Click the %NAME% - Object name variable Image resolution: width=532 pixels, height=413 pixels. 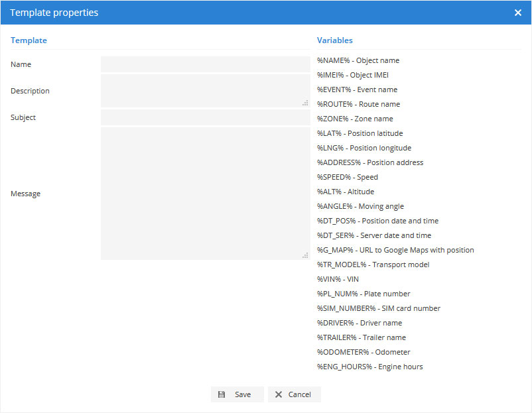tap(358, 60)
